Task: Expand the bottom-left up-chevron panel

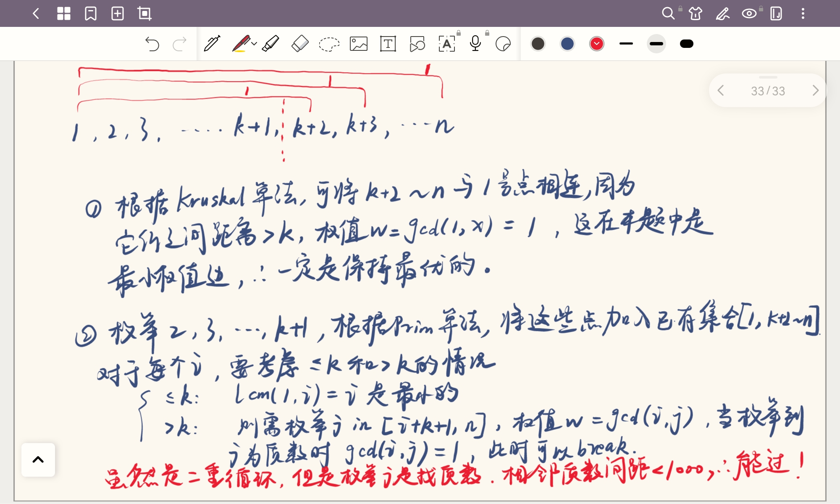Action: point(38,459)
